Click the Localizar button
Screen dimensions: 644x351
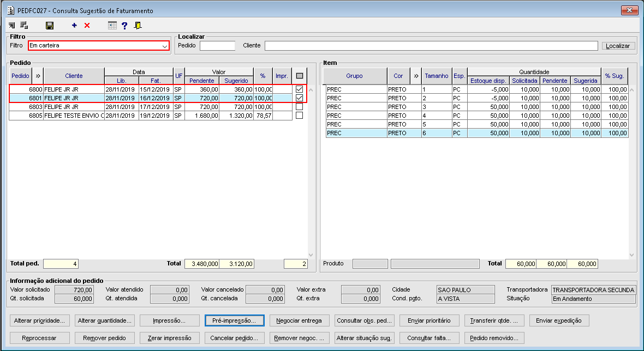pyautogui.click(x=618, y=46)
